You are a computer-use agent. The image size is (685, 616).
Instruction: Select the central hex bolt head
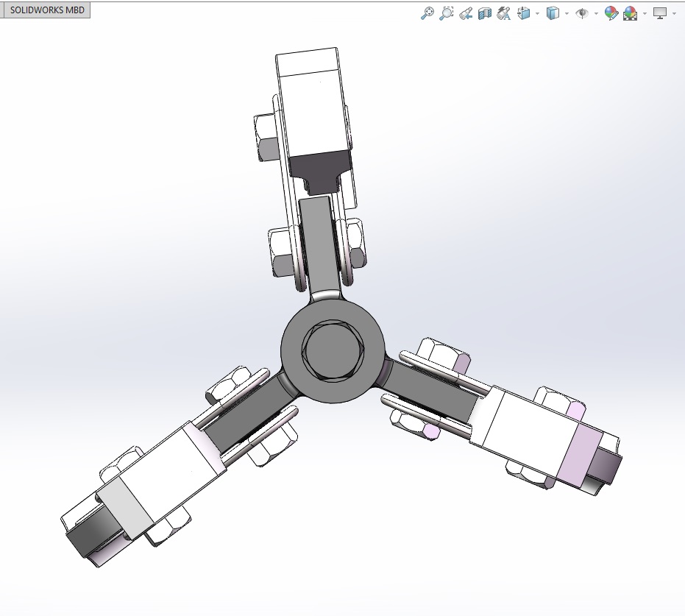pyautogui.click(x=333, y=350)
